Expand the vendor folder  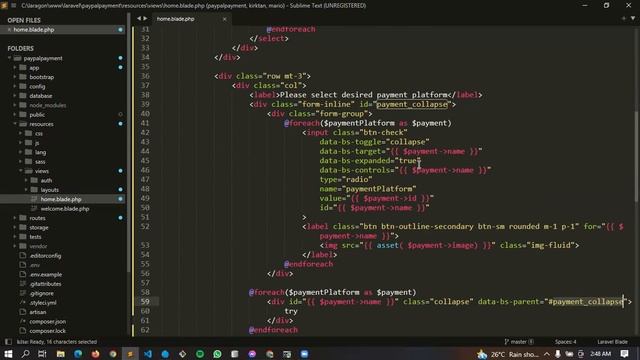15,247
